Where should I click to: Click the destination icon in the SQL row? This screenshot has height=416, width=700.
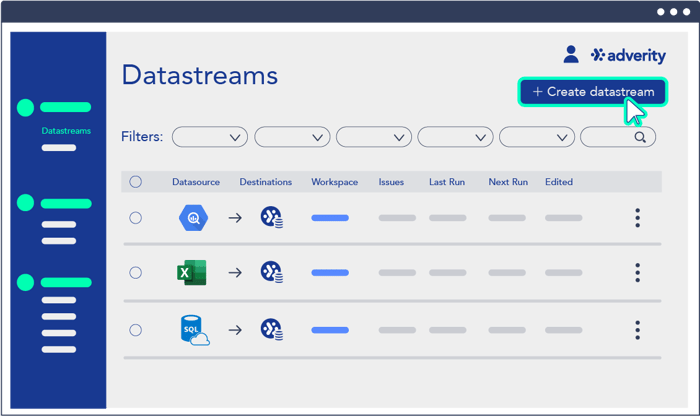click(x=271, y=329)
